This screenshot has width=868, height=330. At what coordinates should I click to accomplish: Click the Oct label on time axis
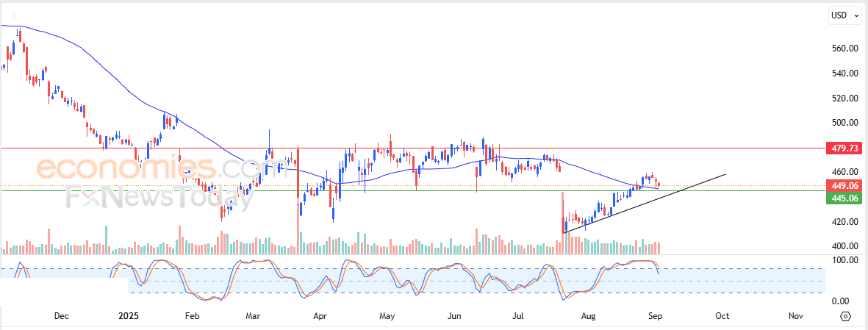[x=722, y=316]
